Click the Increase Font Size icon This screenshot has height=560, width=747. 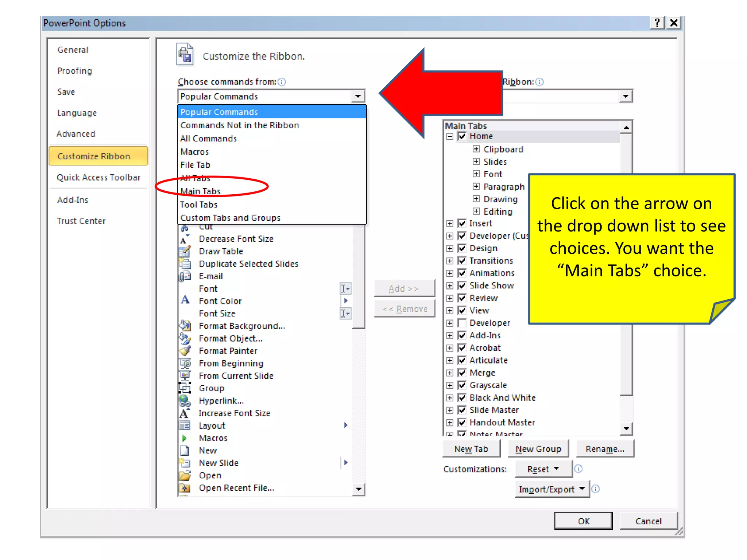coord(185,413)
